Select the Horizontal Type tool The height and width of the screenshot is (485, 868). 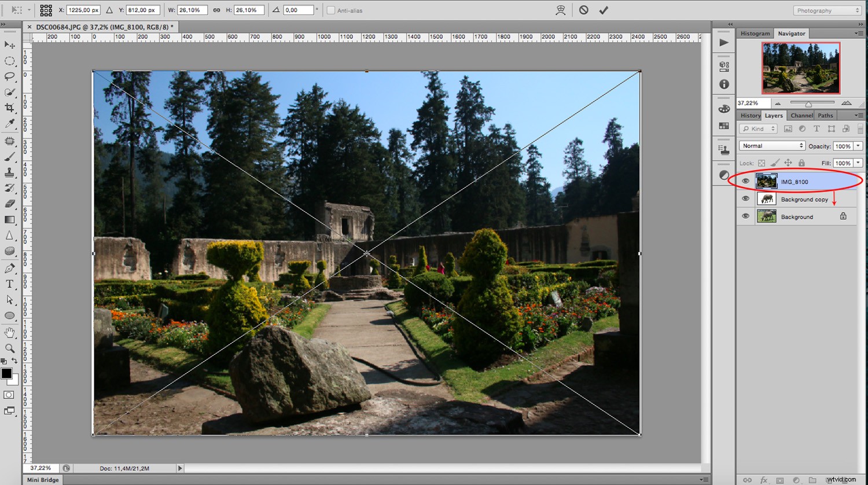[10, 284]
